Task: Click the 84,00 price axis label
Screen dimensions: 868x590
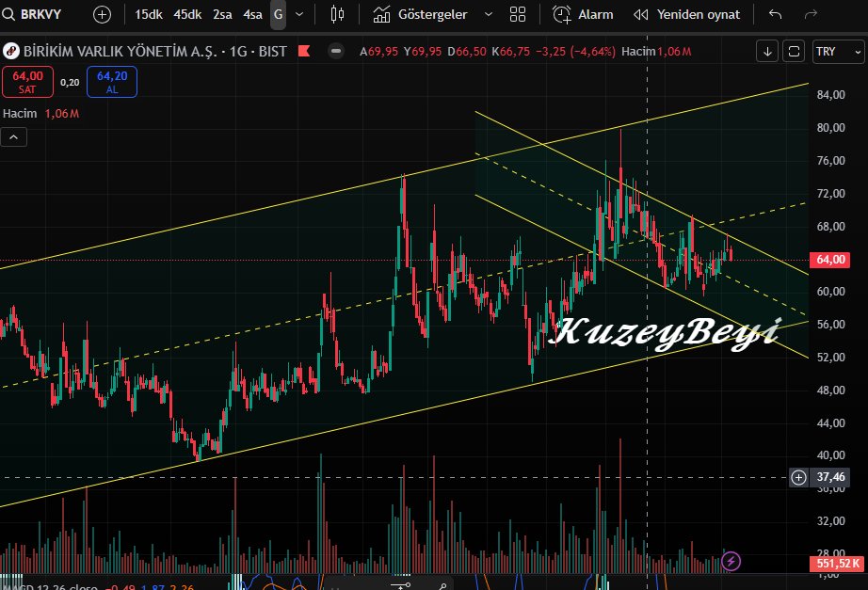Action: click(x=831, y=95)
